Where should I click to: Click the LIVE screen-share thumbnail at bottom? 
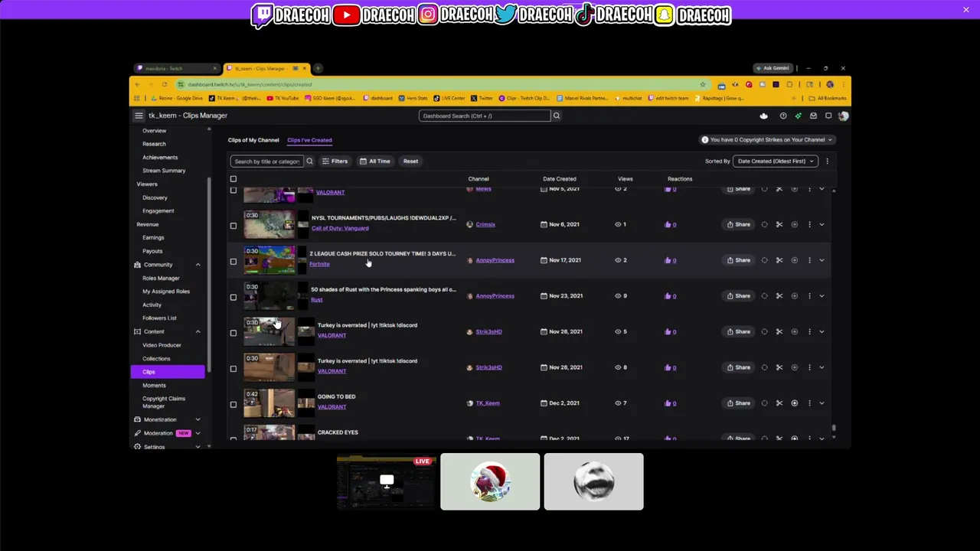(x=387, y=482)
